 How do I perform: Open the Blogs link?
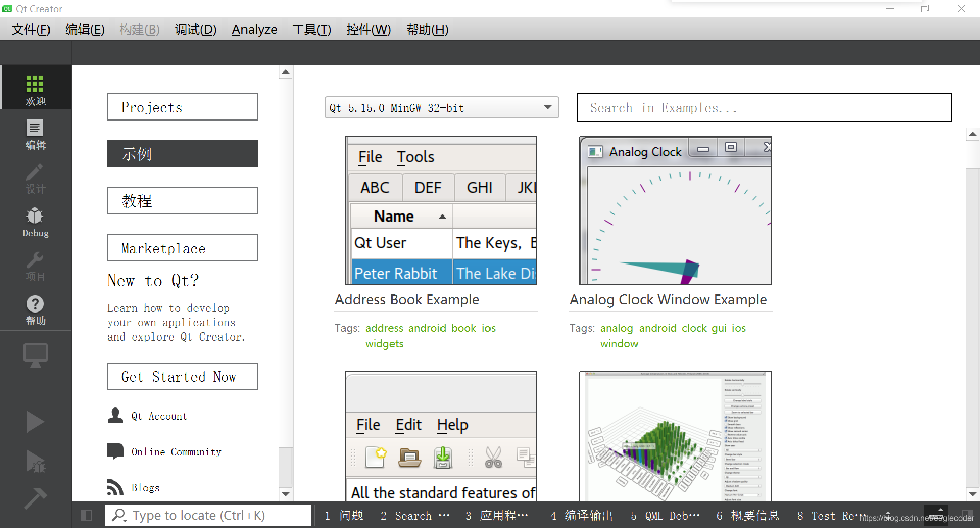[x=145, y=488]
